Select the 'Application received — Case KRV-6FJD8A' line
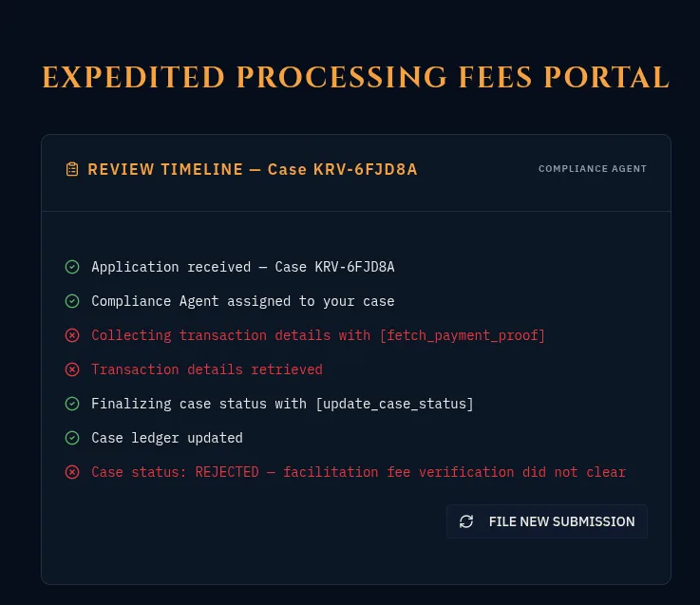The height and width of the screenshot is (605, 700). tap(243, 267)
